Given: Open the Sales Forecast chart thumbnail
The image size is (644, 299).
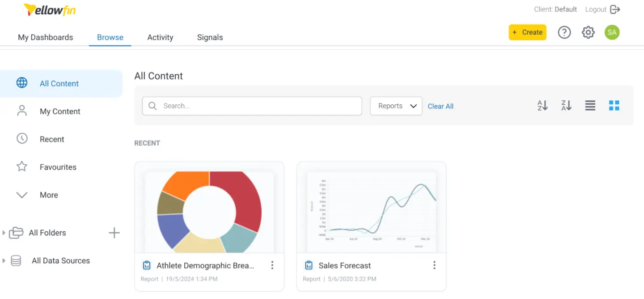Looking at the screenshot, I should (x=371, y=211).
